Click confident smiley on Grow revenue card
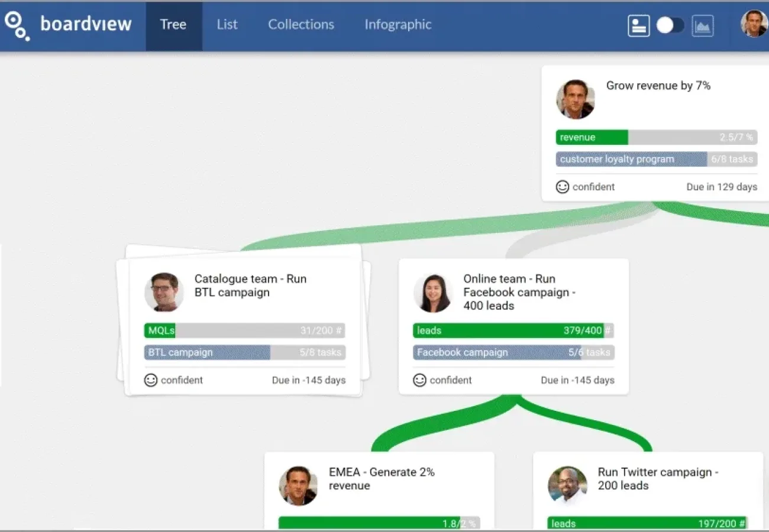 click(x=563, y=187)
